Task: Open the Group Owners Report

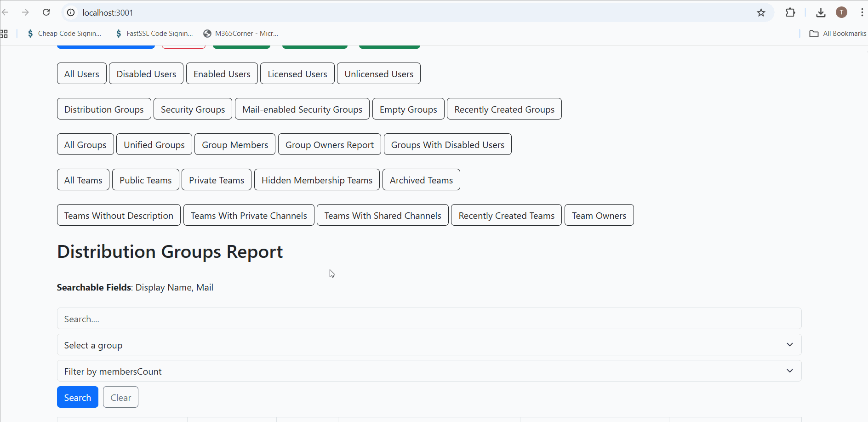Action: 329,144
